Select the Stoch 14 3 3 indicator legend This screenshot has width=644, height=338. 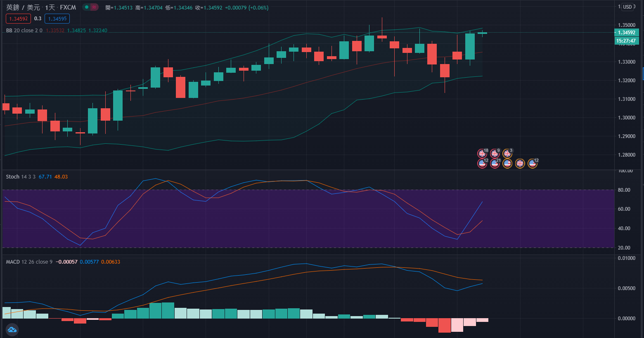[x=21, y=177]
